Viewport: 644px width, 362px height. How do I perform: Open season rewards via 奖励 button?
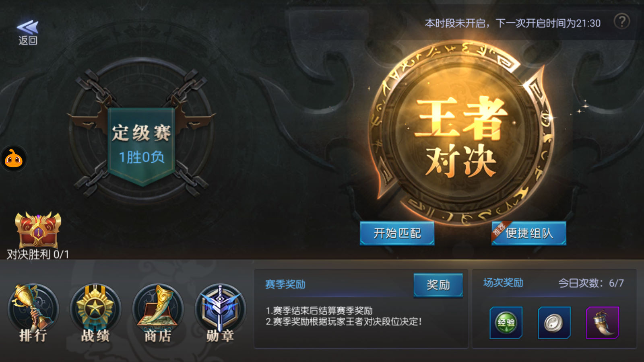(x=438, y=285)
